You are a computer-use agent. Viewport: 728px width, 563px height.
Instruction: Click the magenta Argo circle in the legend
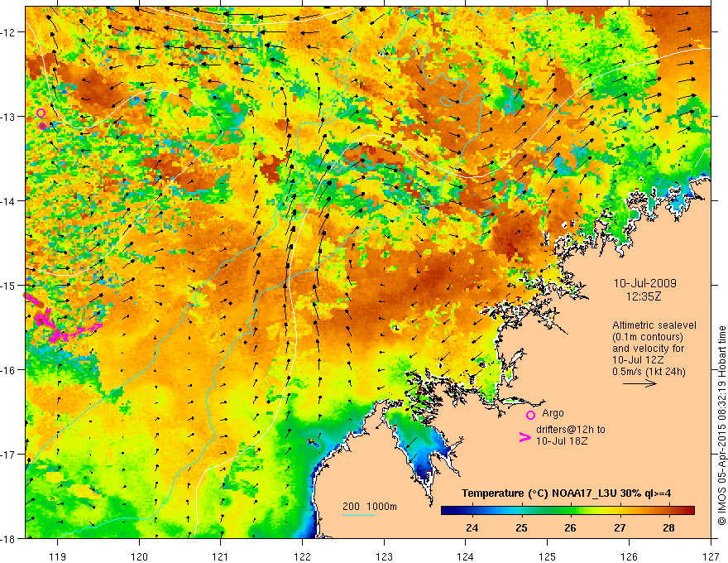[530, 415]
